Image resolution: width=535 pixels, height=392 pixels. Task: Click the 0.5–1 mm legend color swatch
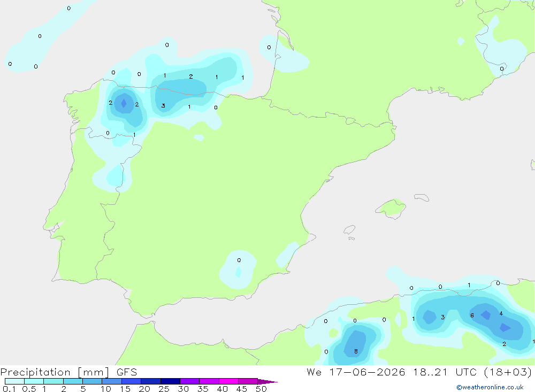[x=34, y=381]
